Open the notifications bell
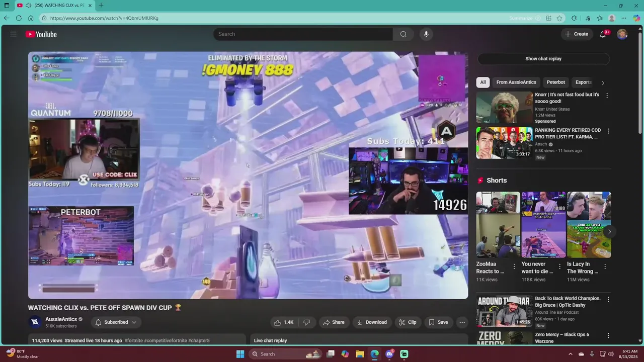 click(x=603, y=34)
